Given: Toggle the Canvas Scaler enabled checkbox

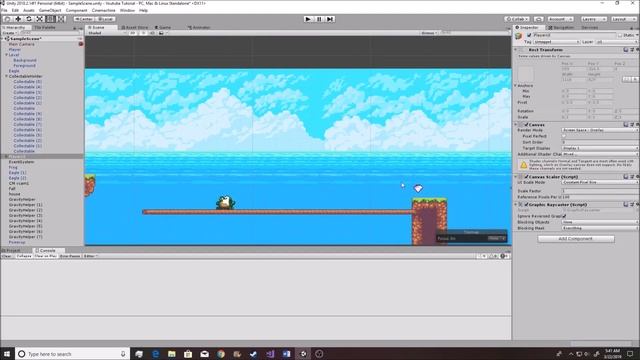Looking at the screenshot, I should click(x=527, y=177).
